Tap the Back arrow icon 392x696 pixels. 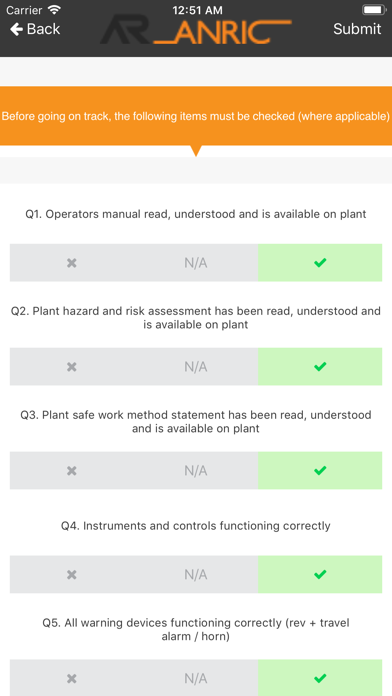tap(16, 29)
